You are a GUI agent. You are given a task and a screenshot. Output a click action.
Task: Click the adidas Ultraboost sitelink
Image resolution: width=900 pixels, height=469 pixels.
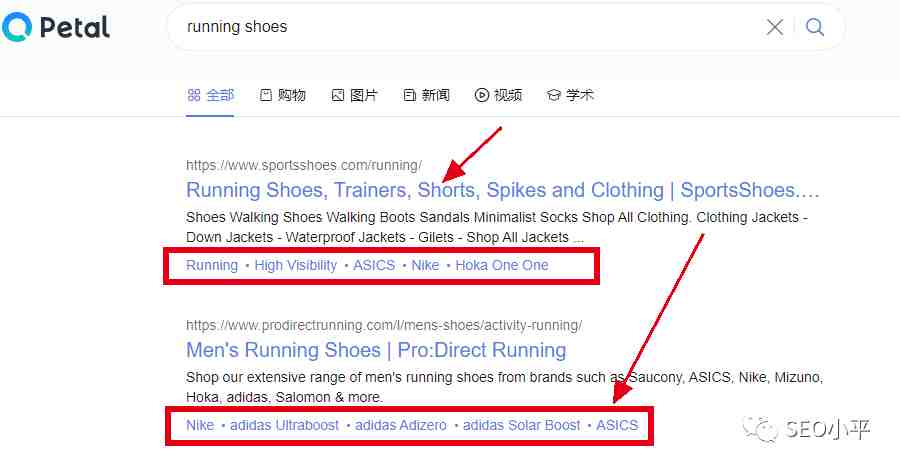[x=284, y=425]
